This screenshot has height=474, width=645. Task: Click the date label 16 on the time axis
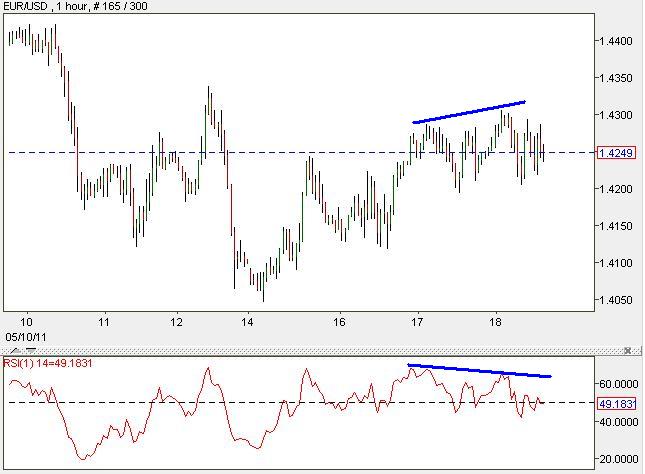339,322
